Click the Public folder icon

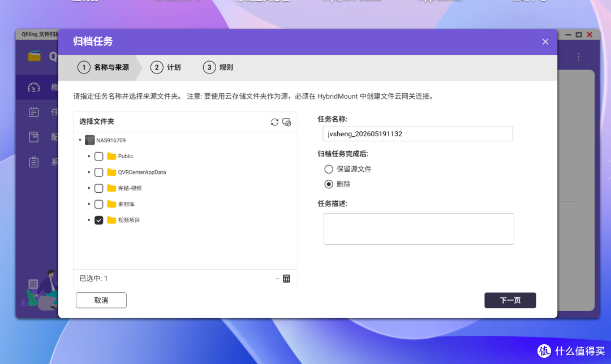point(111,156)
